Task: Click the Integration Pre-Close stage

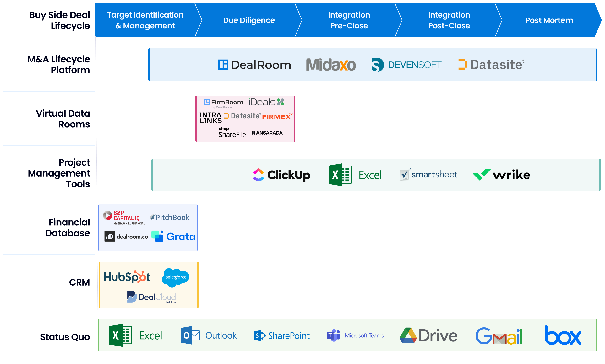Action: tap(349, 20)
